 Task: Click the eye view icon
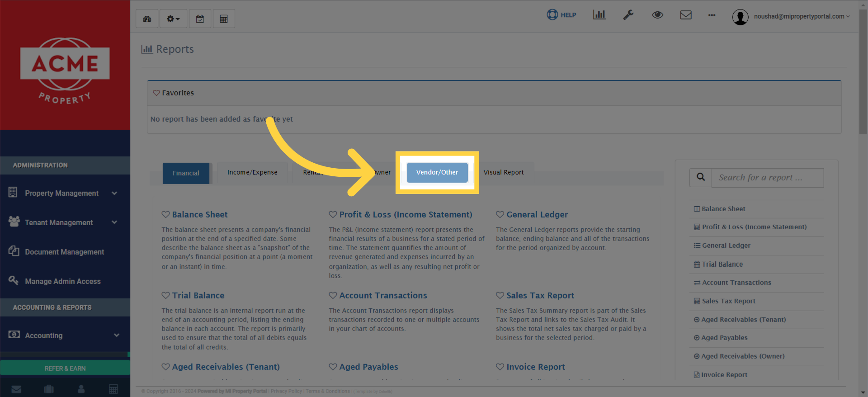click(657, 15)
